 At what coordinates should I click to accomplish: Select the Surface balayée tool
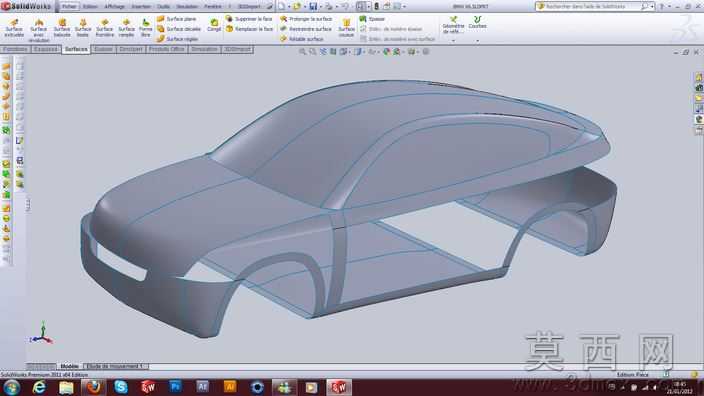pos(62,28)
